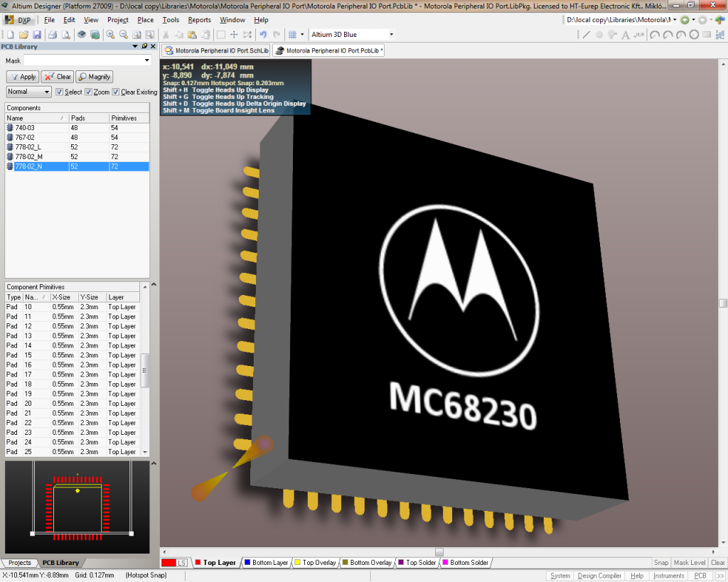Click the grid settings icon
Viewport: 728px width, 582px height.
coord(292,35)
